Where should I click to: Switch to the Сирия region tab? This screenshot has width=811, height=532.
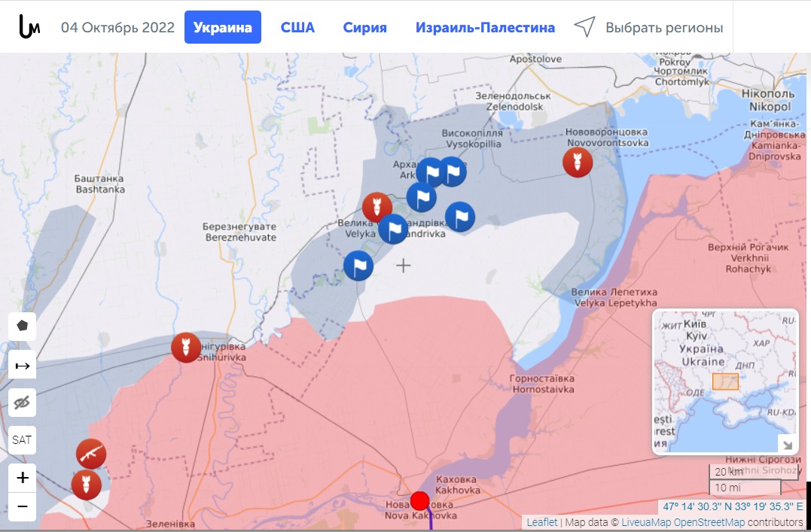click(364, 27)
